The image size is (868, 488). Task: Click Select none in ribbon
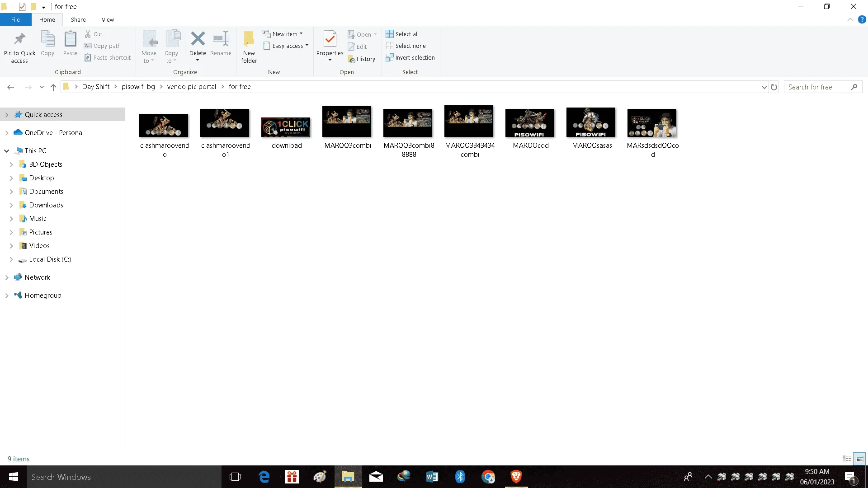(406, 46)
